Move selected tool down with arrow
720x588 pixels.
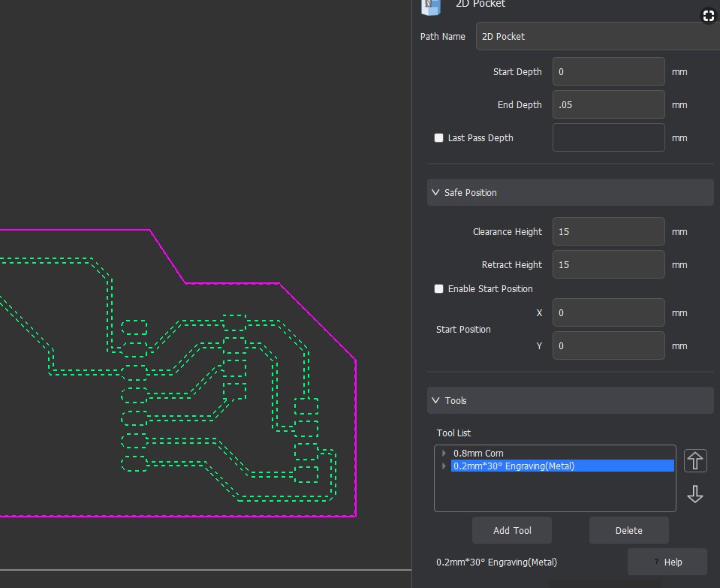[x=695, y=494]
